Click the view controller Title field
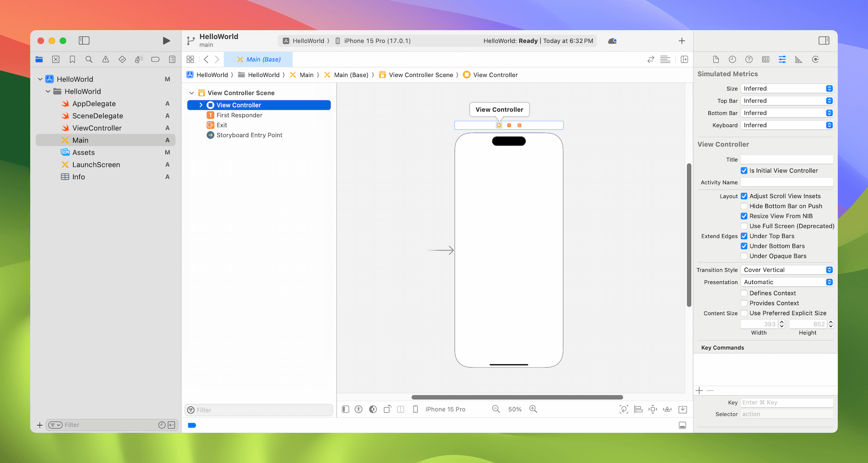The height and width of the screenshot is (463, 868). 787,160
